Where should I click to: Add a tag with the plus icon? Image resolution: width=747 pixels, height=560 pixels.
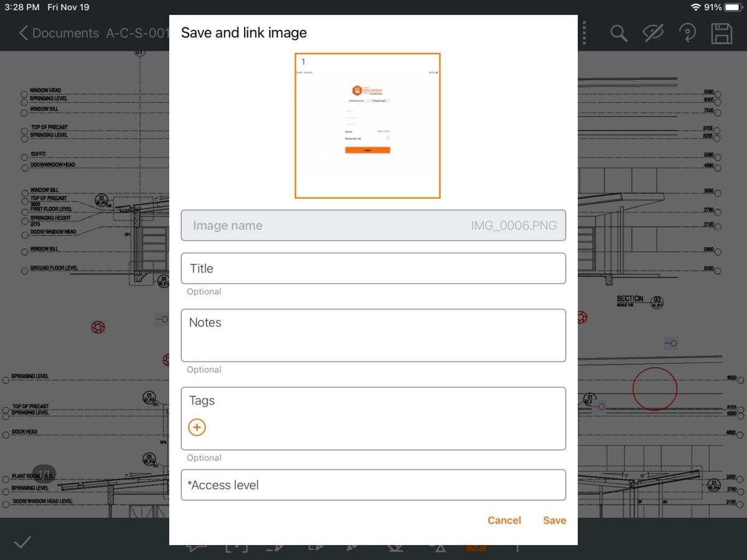[x=197, y=427]
